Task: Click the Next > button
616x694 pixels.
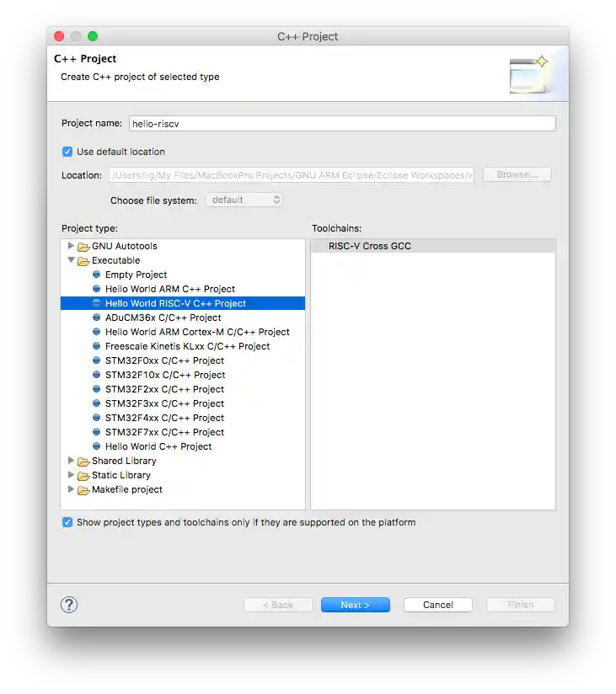Action: coord(355,605)
